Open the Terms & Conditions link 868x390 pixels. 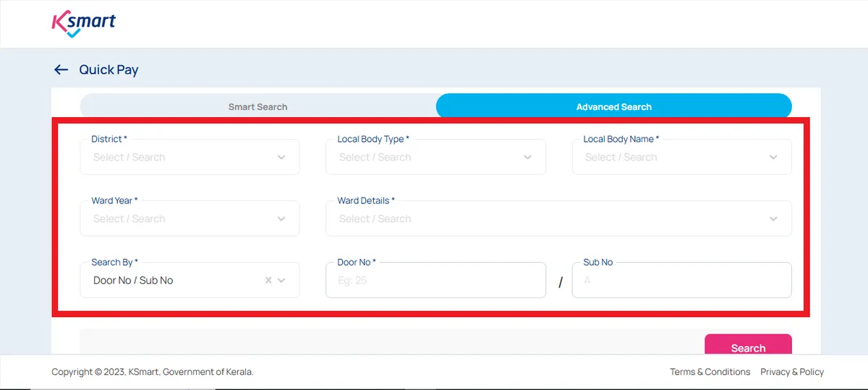pyautogui.click(x=710, y=372)
